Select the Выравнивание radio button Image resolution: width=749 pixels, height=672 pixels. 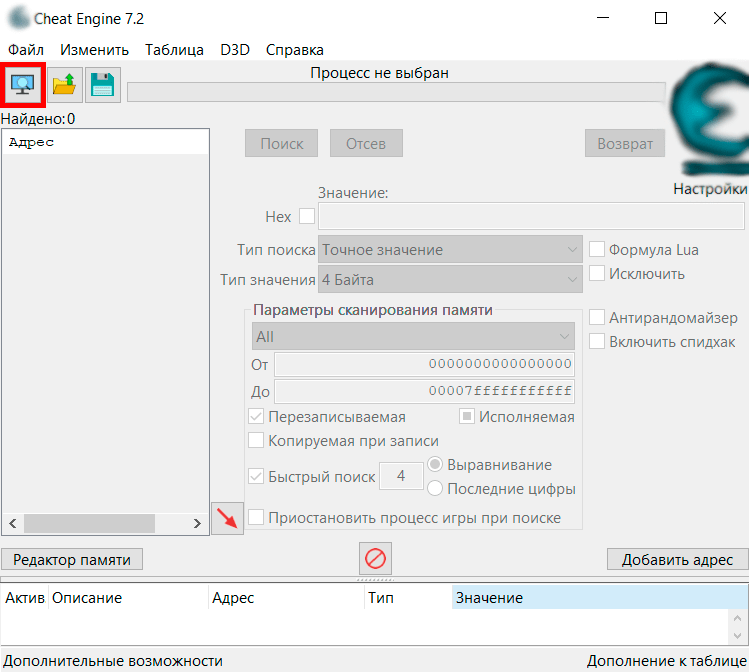[x=435, y=464]
